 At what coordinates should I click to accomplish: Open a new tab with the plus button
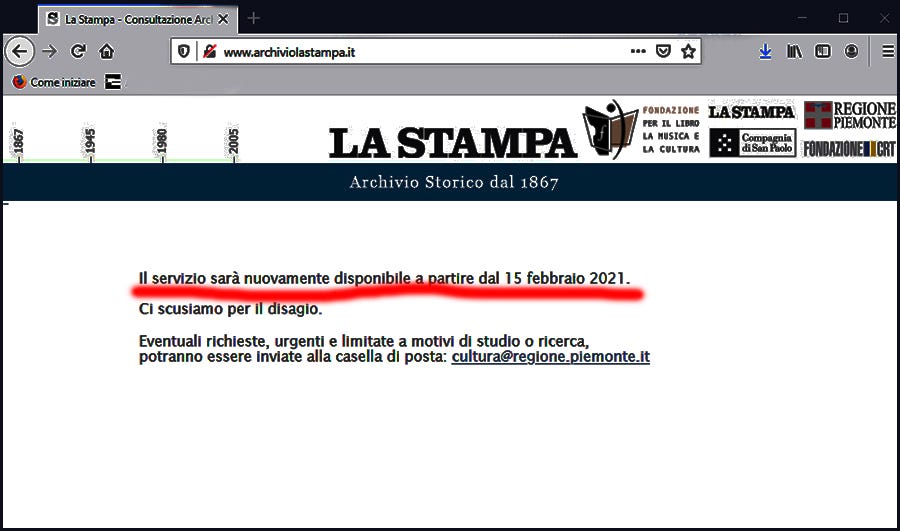click(x=253, y=19)
